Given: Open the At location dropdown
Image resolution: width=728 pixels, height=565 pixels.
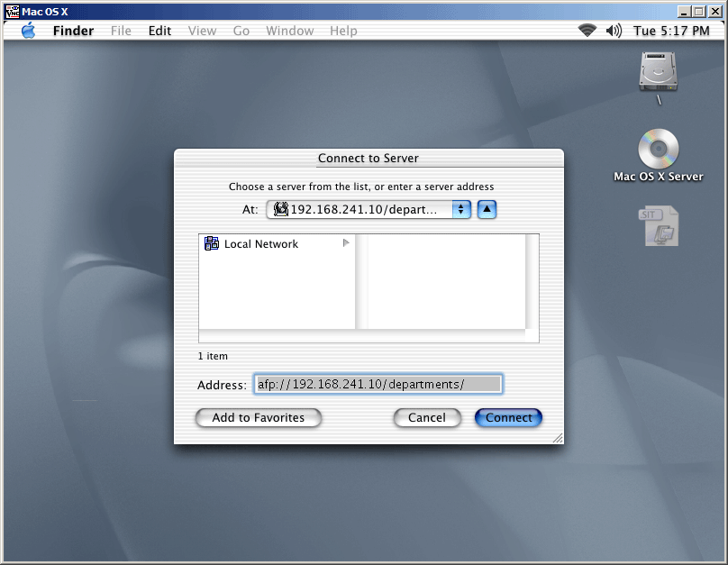Looking at the screenshot, I should coord(461,210).
